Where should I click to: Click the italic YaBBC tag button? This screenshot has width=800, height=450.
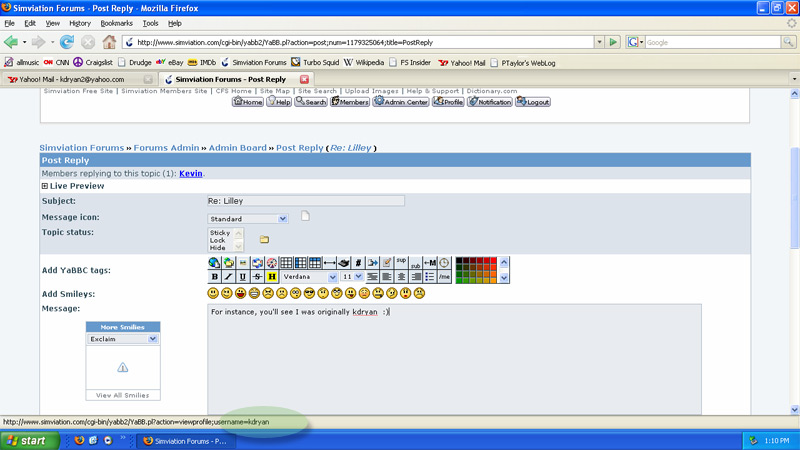(x=228, y=277)
